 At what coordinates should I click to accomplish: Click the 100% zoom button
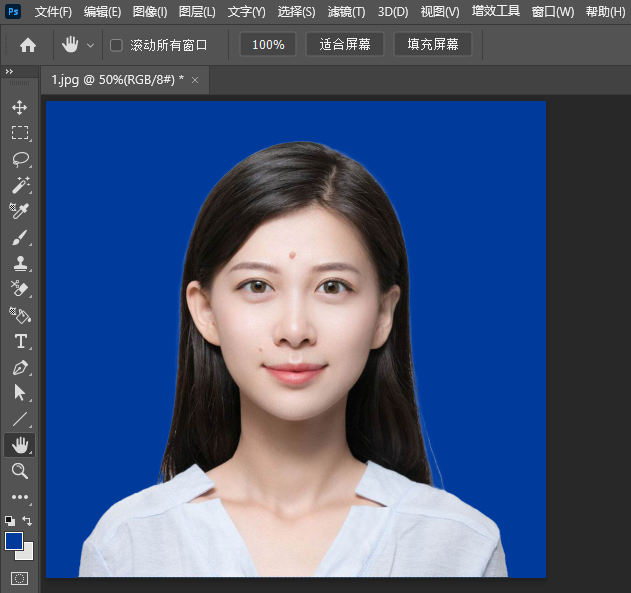coord(268,44)
